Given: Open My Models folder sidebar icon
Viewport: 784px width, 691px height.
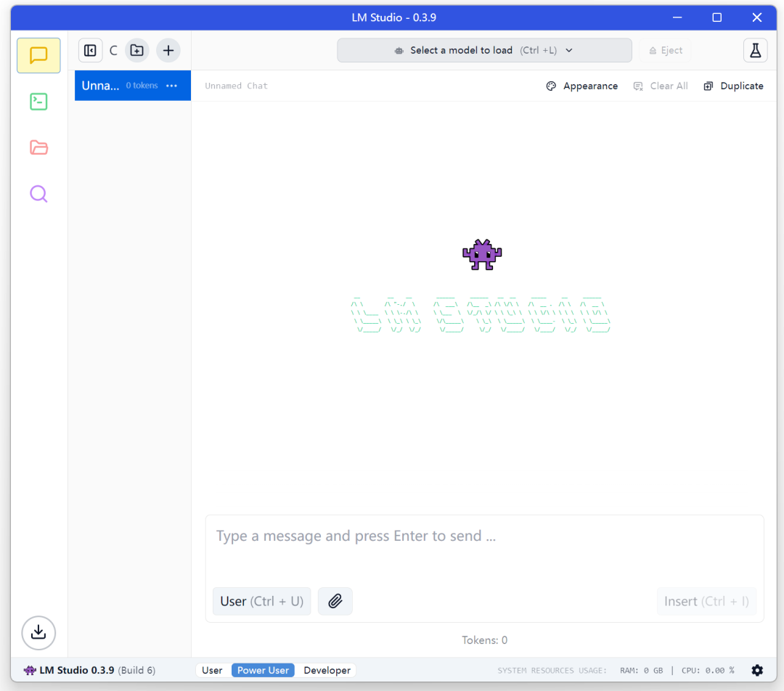Looking at the screenshot, I should click(38, 147).
